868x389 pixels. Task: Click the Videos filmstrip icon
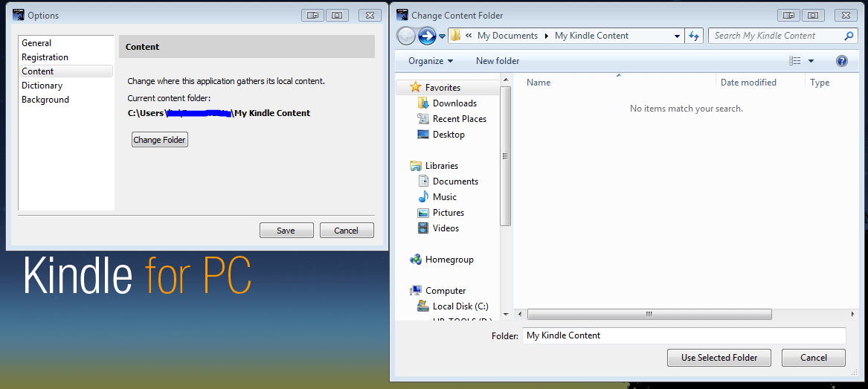[x=423, y=228]
